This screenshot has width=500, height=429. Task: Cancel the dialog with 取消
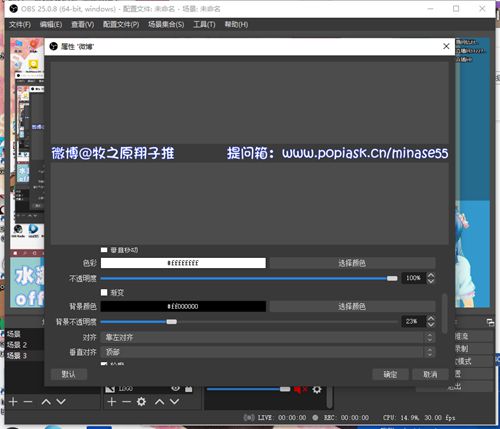pyautogui.click(x=430, y=374)
